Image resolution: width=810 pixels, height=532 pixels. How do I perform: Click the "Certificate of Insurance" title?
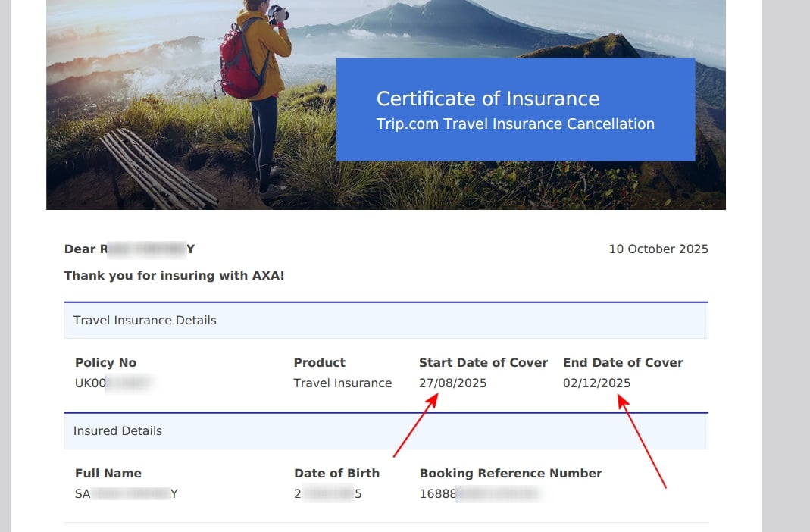[x=487, y=99]
